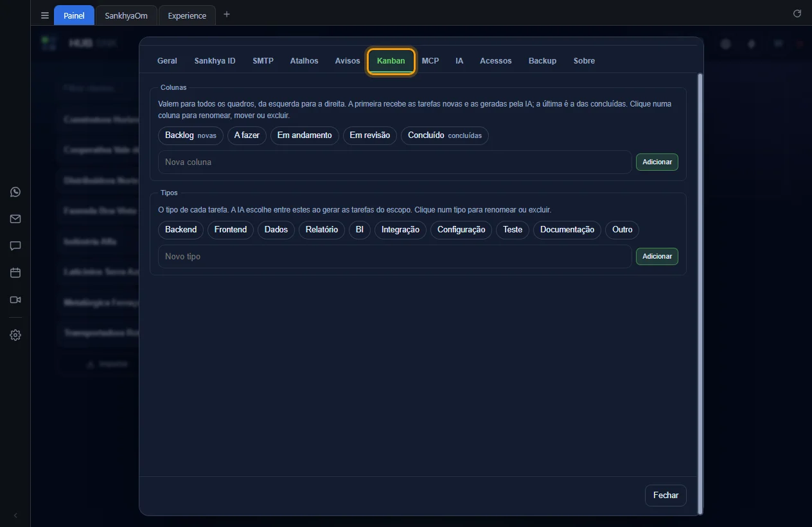Image resolution: width=812 pixels, height=527 pixels.
Task: Click the Documentação type chip
Action: pyautogui.click(x=567, y=230)
